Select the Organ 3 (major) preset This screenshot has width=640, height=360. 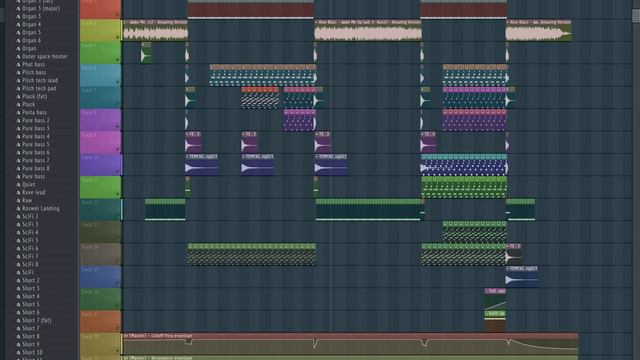[41, 9]
